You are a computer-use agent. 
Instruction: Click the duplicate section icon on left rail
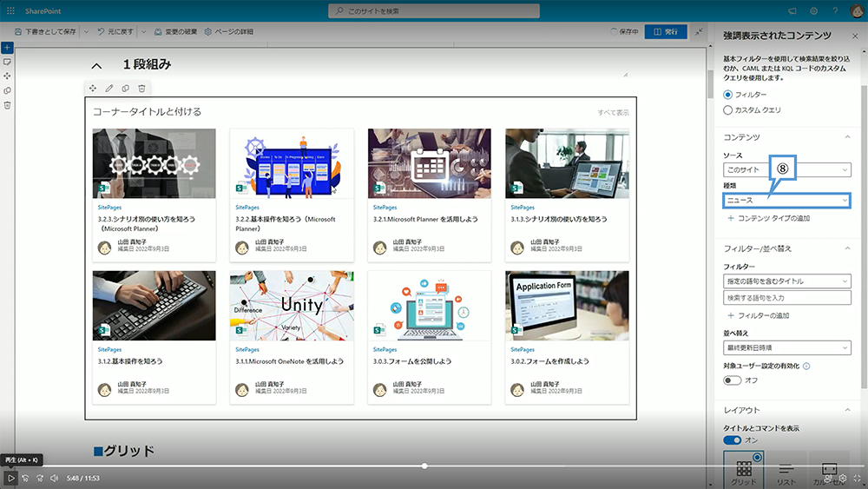(x=7, y=90)
